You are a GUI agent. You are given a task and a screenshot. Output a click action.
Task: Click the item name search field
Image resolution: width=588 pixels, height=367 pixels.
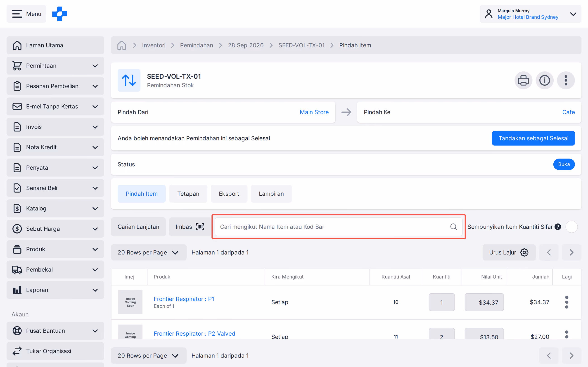tap(339, 227)
